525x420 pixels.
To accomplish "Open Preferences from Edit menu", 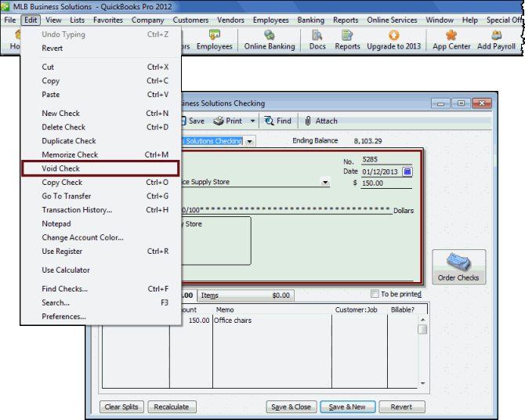I will (x=100, y=317).
